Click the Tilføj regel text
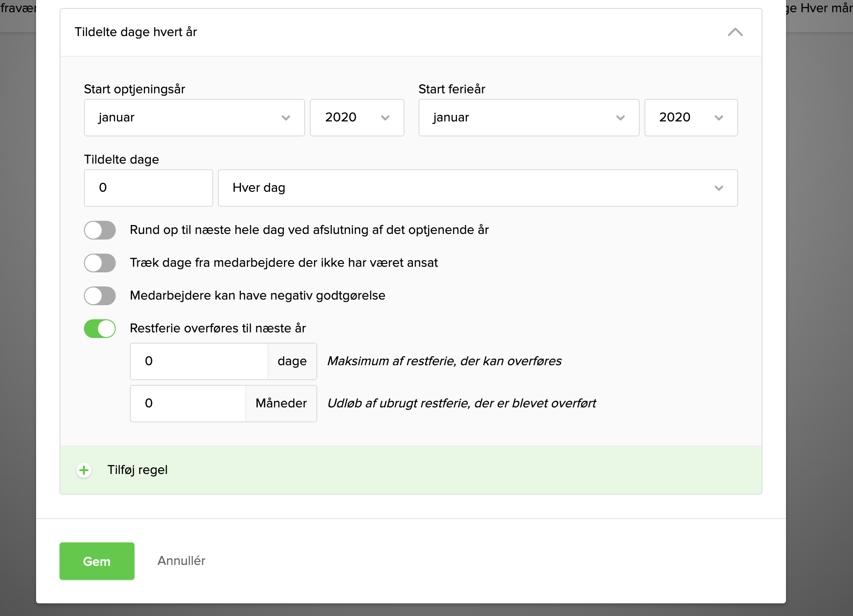Image resolution: width=853 pixels, height=616 pixels. coord(137,470)
